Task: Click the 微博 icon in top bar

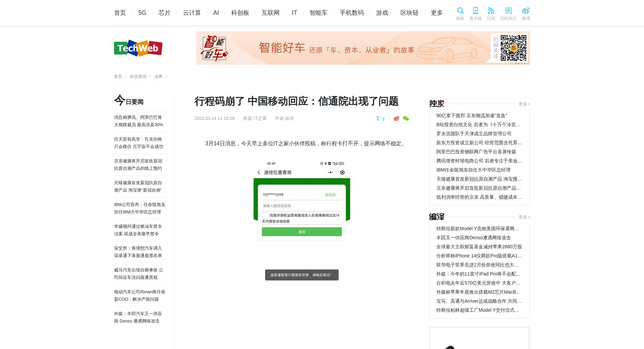Action: [x=526, y=11]
